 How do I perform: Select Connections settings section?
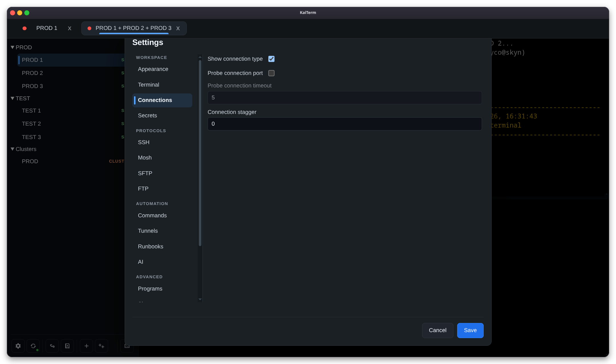click(162, 100)
